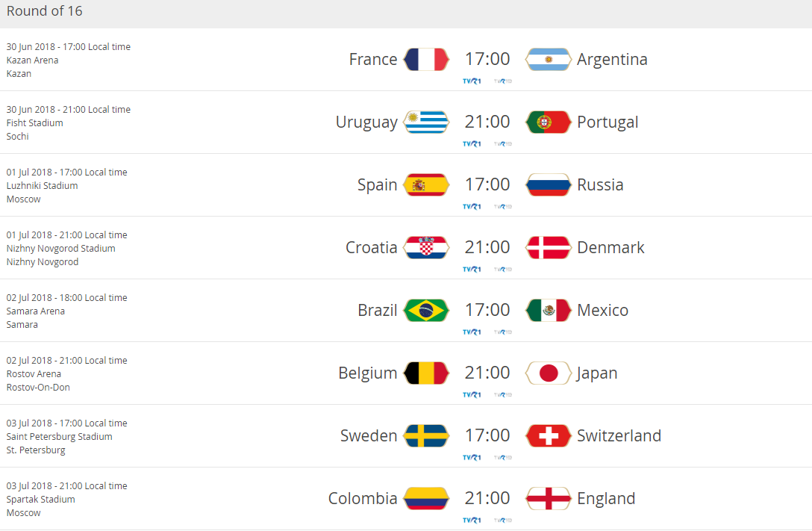Click the Luzhniki Stadium venue text
This screenshot has width=812, height=531.
(x=43, y=186)
